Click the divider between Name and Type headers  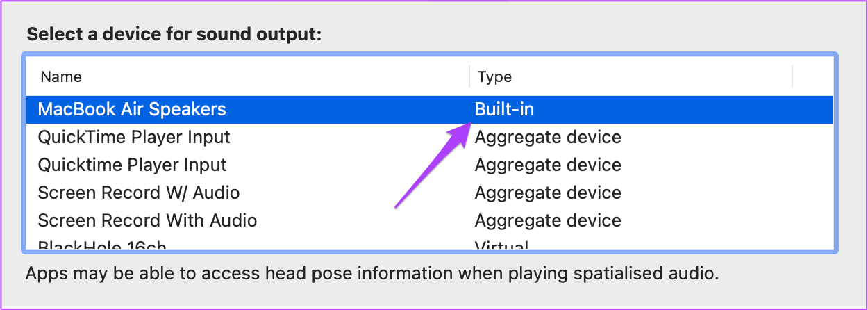pyautogui.click(x=469, y=76)
